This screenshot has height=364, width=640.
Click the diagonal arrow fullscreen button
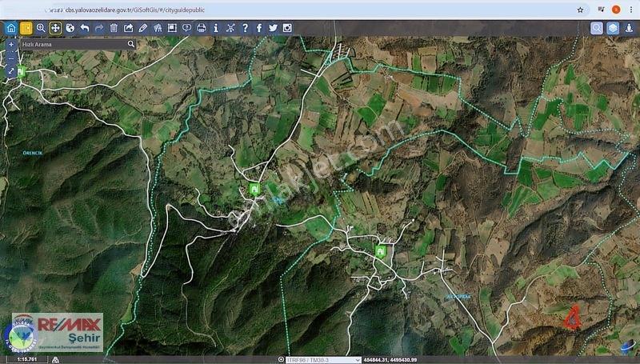click(x=11, y=71)
